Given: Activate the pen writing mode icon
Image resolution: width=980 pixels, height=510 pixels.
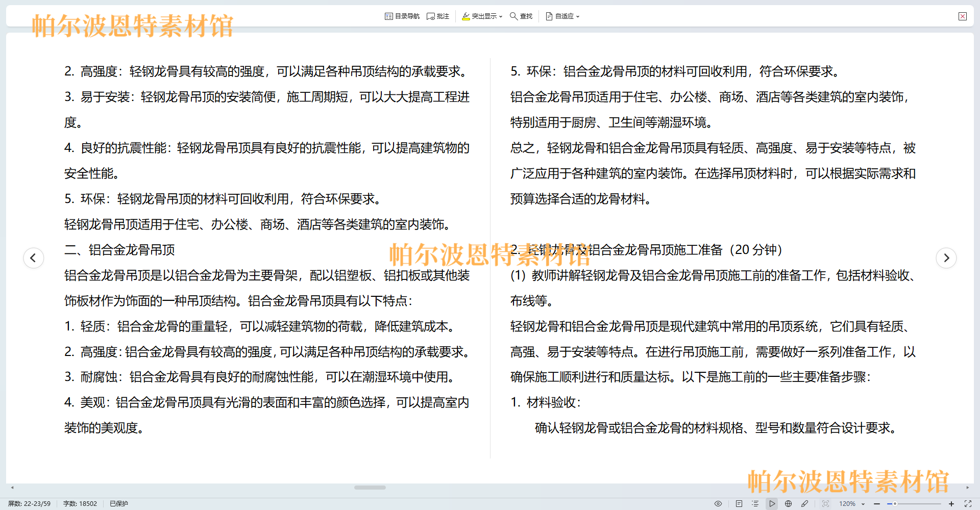Looking at the screenshot, I should [x=805, y=503].
